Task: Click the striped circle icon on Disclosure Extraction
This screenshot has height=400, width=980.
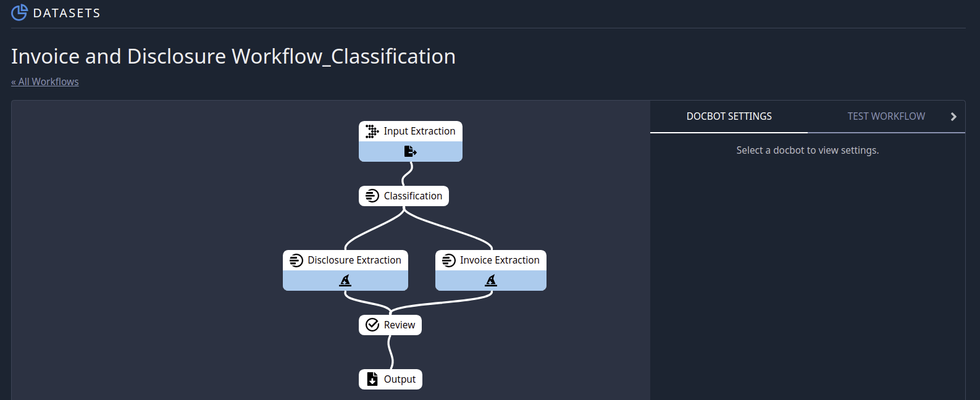Action: pyautogui.click(x=296, y=260)
